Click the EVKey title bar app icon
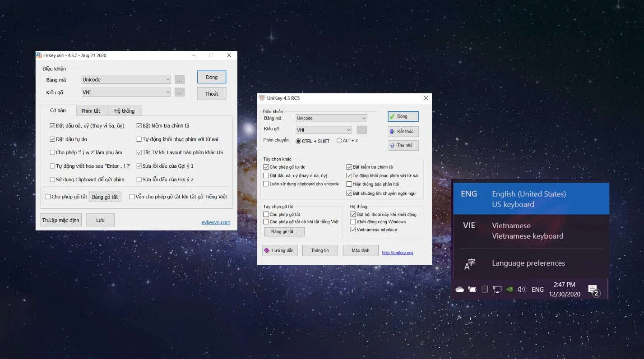Viewport: 644px width, 359px height. [39, 55]
